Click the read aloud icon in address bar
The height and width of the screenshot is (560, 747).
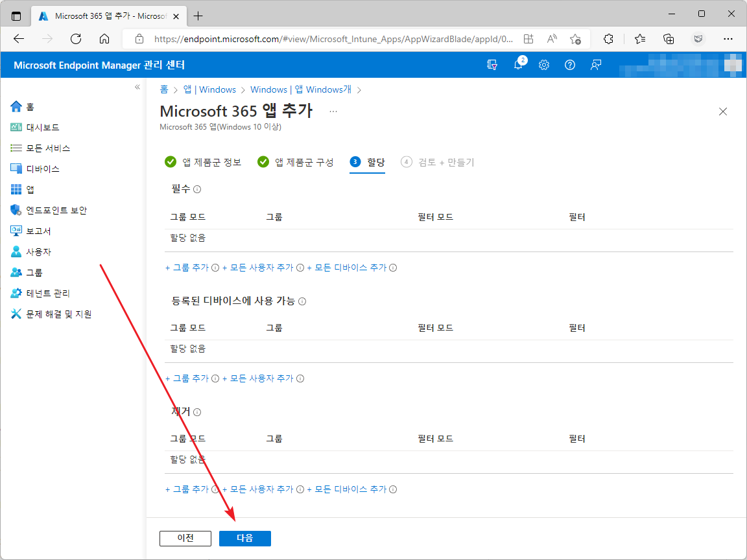pyautogui.click(x=552, y=39)
